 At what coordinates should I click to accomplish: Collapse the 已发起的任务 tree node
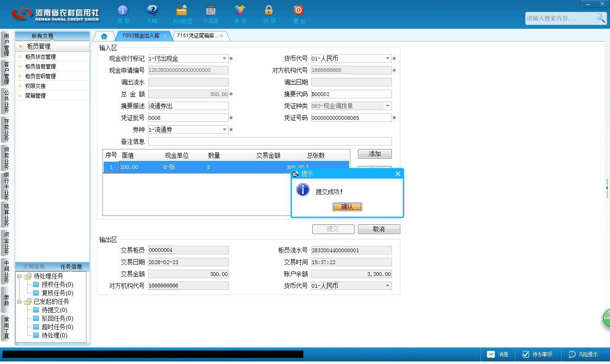tap(19, 301)
